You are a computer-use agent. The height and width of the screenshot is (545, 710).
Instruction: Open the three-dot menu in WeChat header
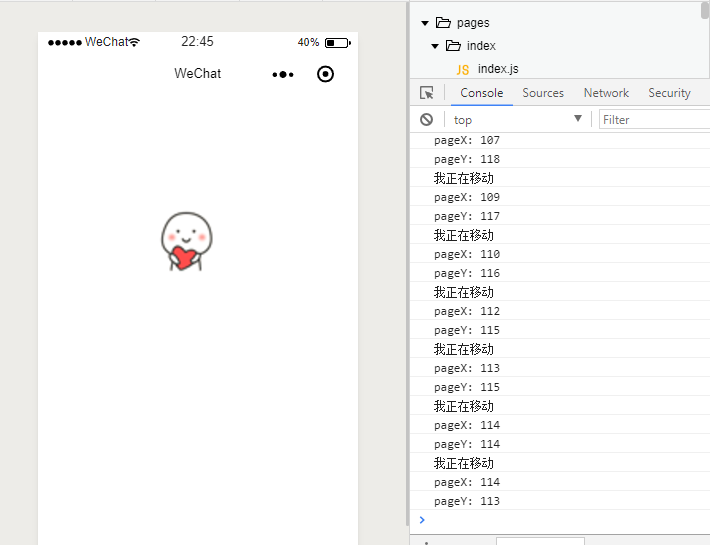pos(283,74)
